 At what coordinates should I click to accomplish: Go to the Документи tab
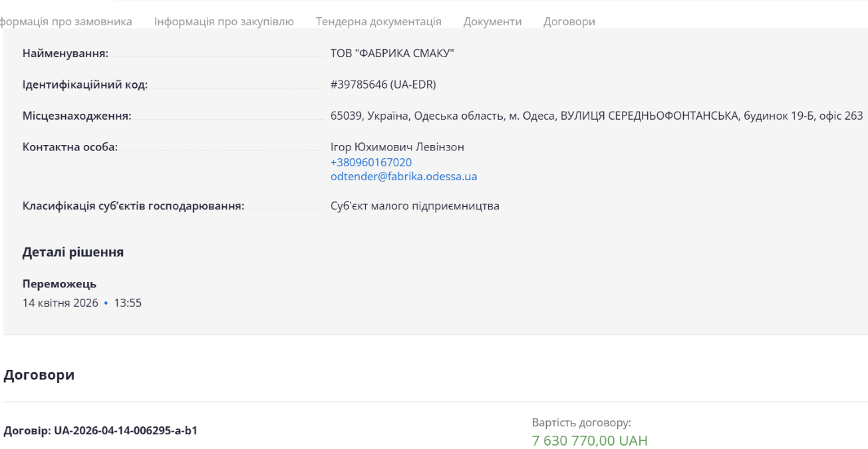(x=492, y=21)
